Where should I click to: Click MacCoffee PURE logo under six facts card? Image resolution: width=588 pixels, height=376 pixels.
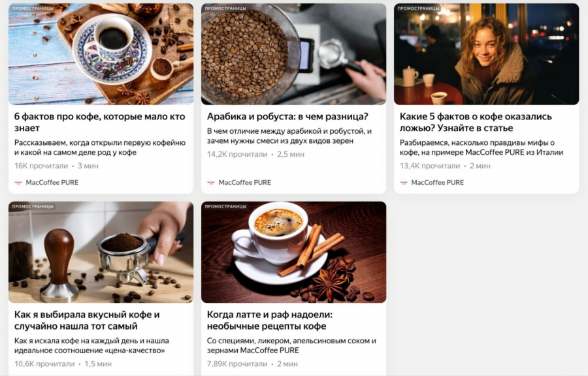(x=18, y=183)
